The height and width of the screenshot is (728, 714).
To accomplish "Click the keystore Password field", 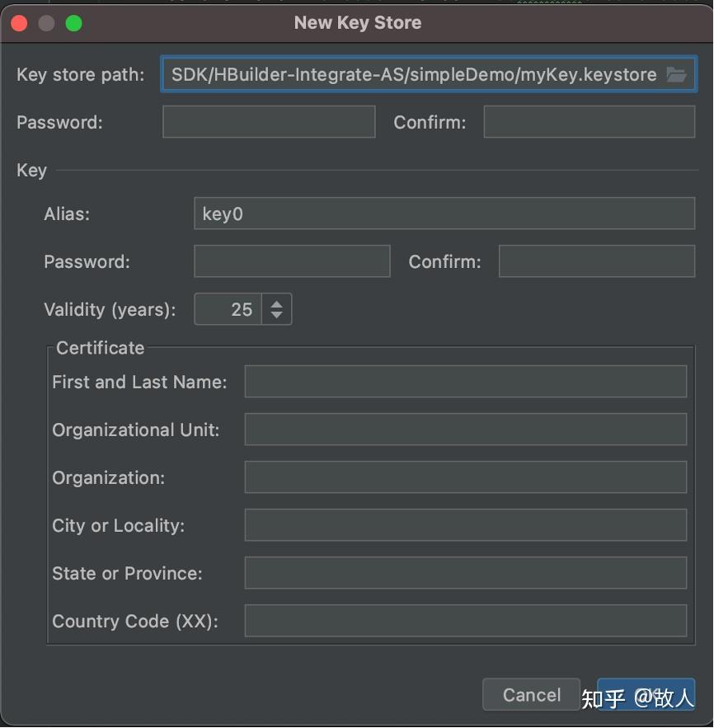I will click(268, 122).
